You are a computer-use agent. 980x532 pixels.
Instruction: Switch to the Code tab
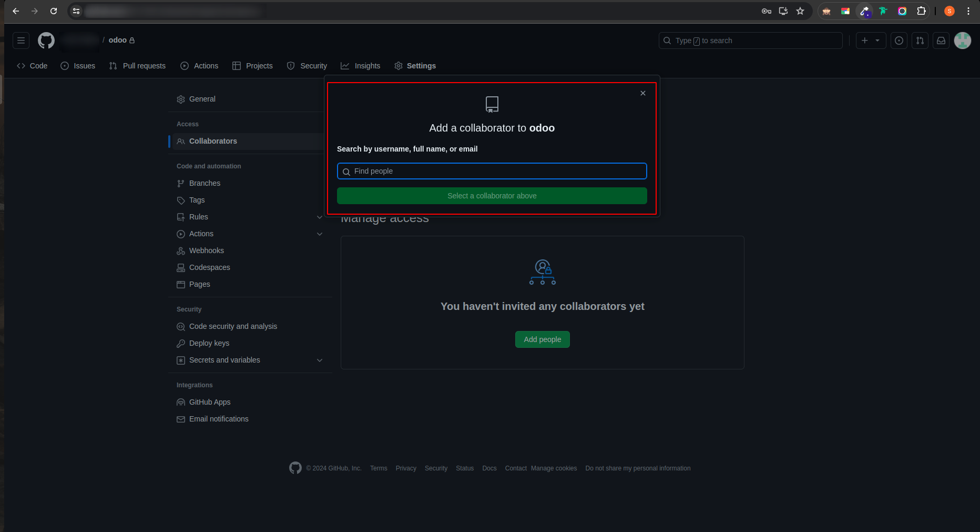coord(32,66)
